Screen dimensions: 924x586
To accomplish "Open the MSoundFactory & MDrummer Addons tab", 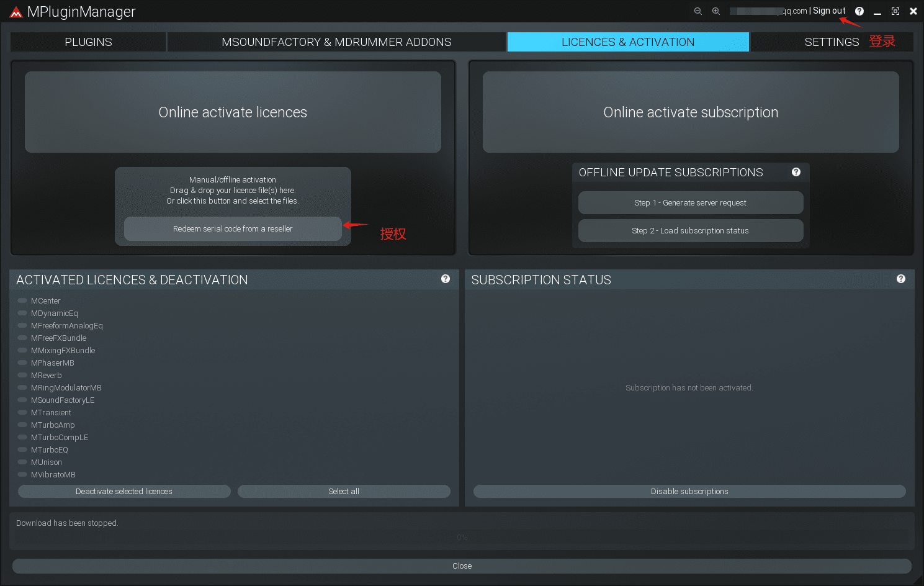I will coord(336,42).
